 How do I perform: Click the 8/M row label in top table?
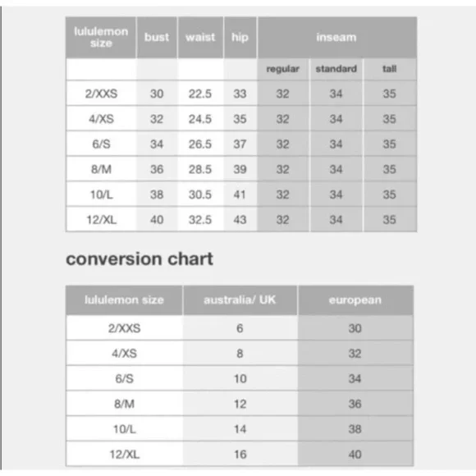point(101,169)
